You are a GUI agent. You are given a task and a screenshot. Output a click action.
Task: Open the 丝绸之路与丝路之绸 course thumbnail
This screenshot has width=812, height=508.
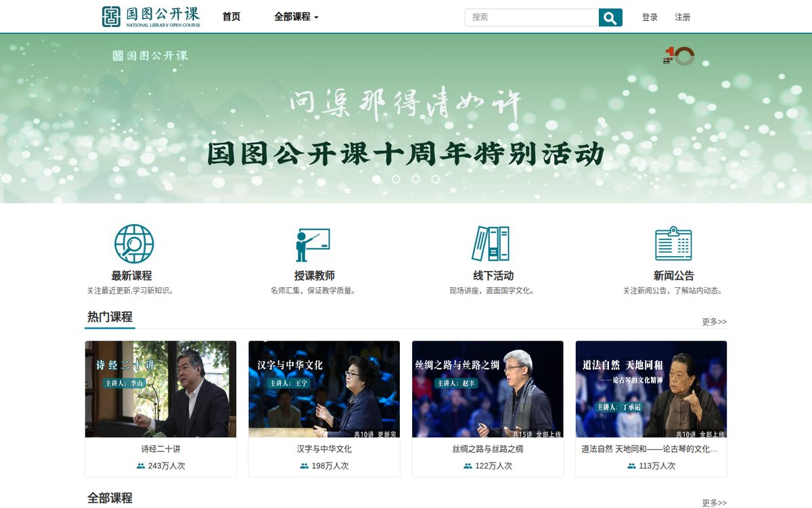(488, 389)
